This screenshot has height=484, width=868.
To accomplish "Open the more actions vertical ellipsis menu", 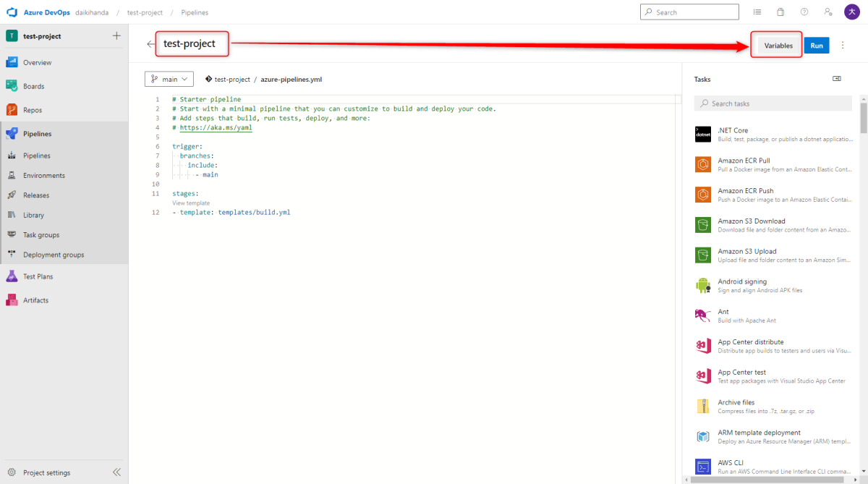I will tap(843, 45).
